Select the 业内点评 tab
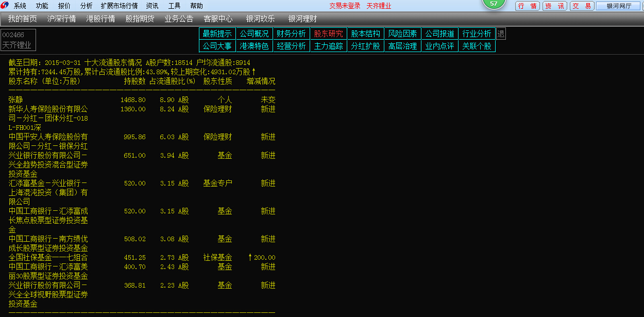Screen dimensions: 644x317 pyautogui.click(x=440, y=46)
